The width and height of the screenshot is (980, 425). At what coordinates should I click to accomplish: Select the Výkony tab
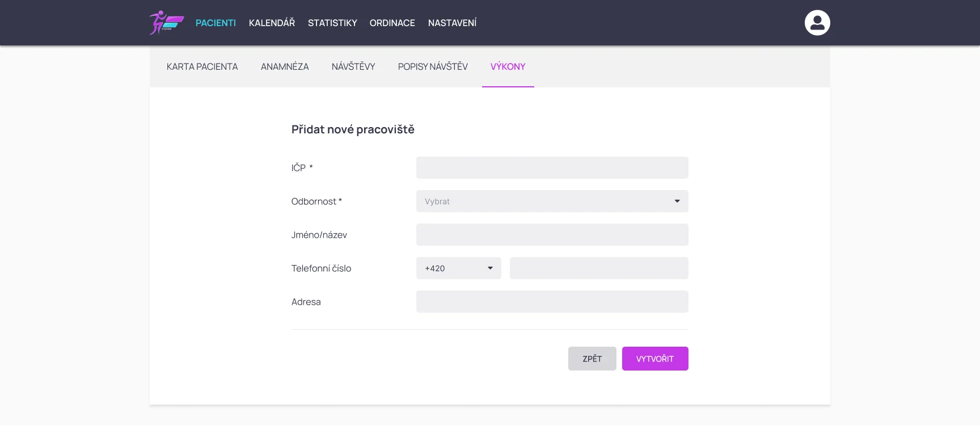point(508,66)
